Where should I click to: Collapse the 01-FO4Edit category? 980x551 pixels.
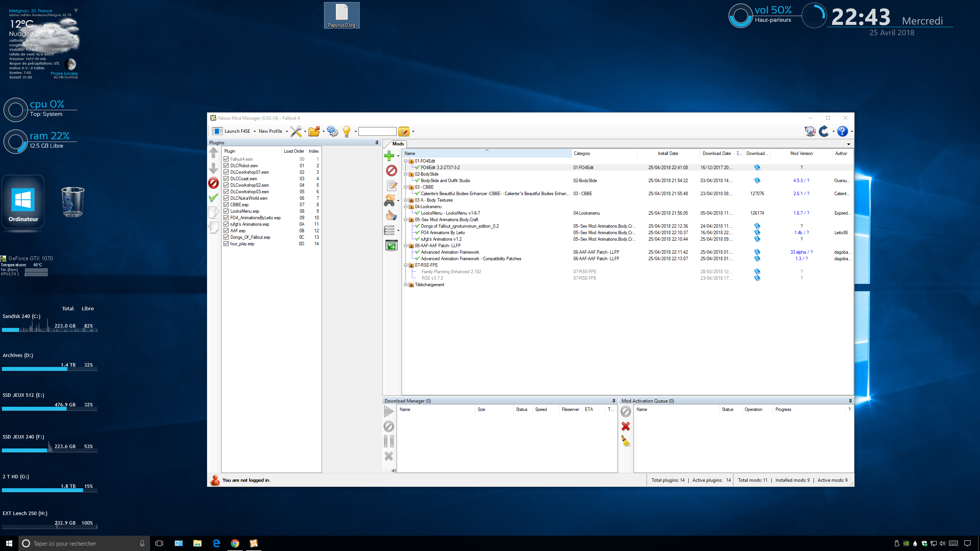(x=406, y=161)
